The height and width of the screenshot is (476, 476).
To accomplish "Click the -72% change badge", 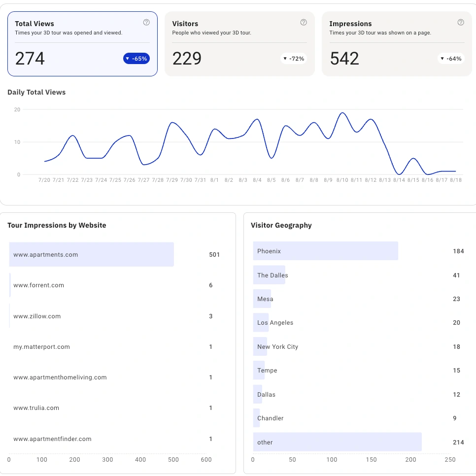I will (x=294, y=59).
